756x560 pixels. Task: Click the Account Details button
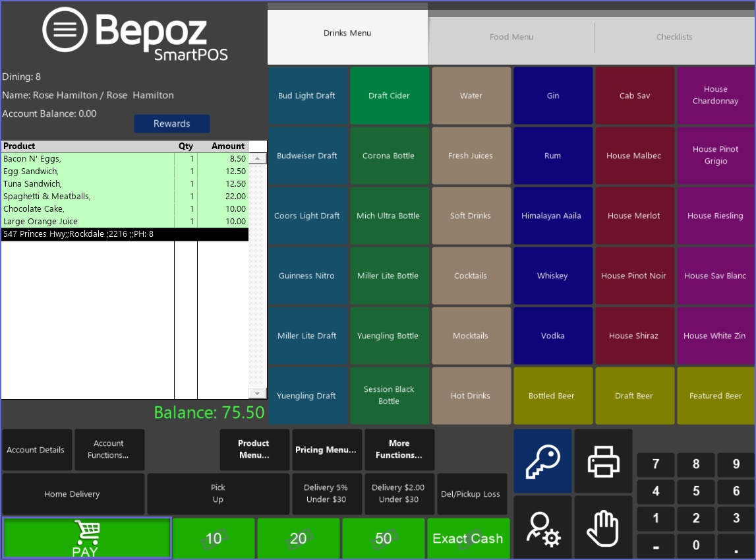pos(37,450)
